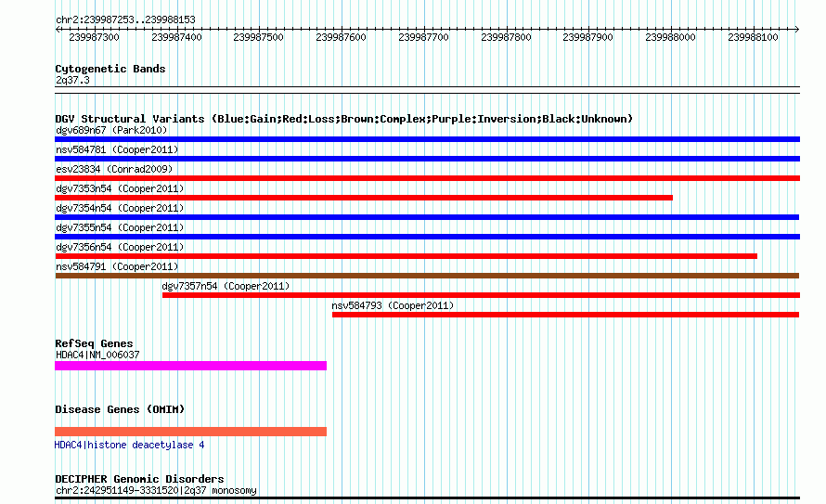Click ruler position 239987700
Viewport: 826px width, 504px height.
[x=423, y=37]
